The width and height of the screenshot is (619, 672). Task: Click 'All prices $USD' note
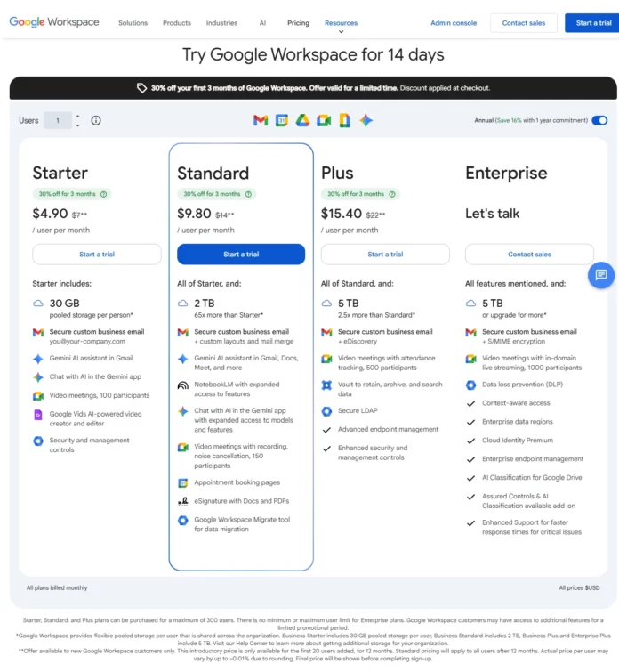tap(579, 588)
